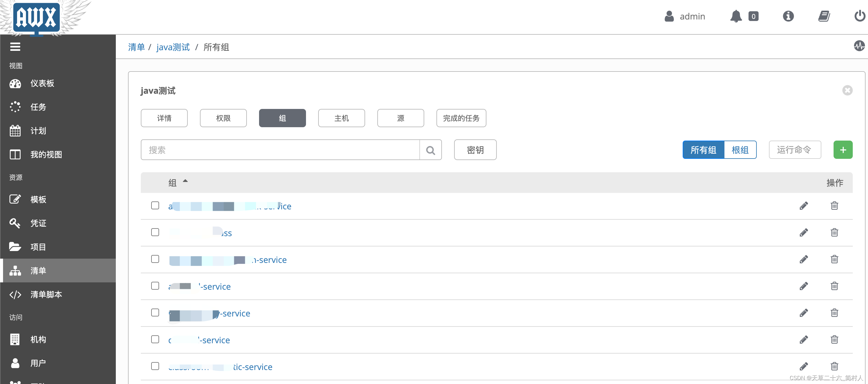Open the 完成的任务 tab
The height and width of the screenshot is (384, 868).
click(x=461, y=118)
